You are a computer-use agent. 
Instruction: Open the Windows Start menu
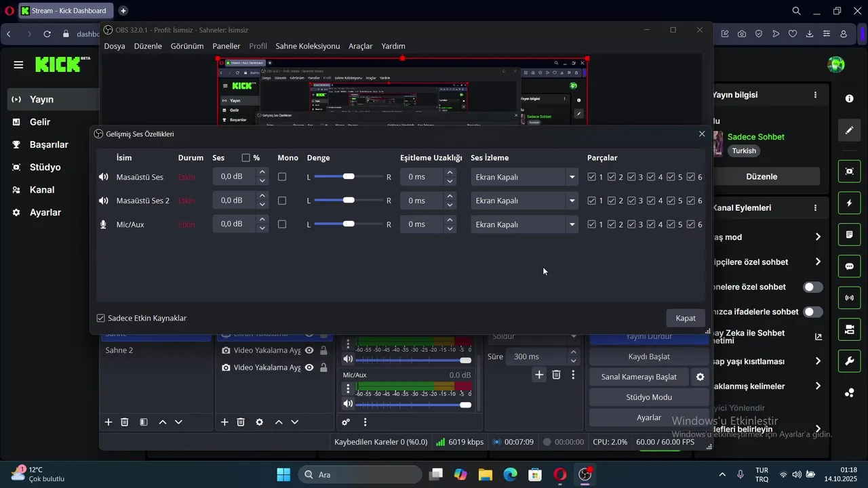(283, 474)
